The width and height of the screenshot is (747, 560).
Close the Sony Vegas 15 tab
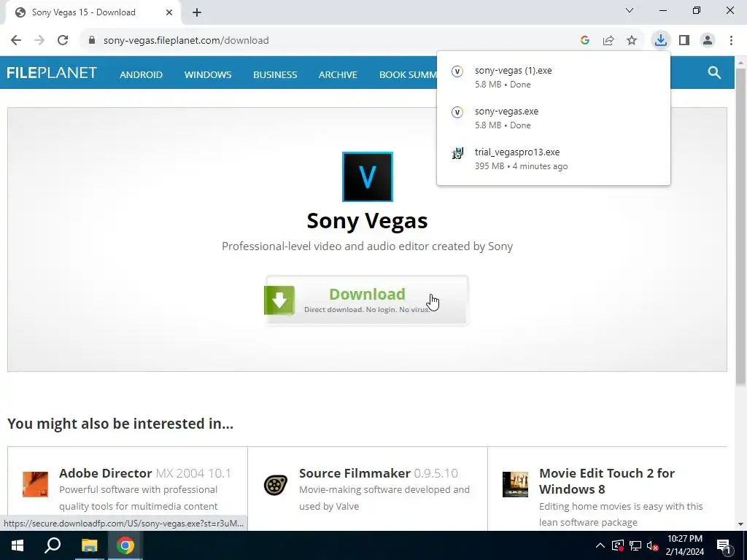169,12
